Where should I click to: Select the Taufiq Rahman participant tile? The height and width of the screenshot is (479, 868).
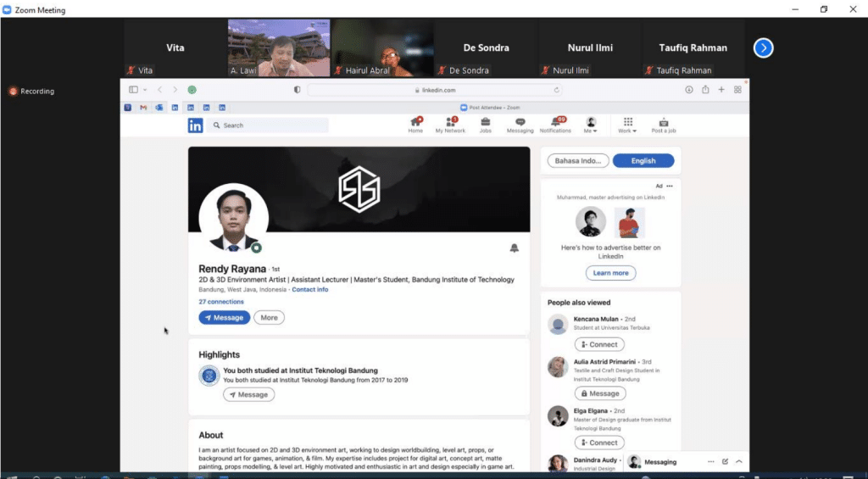tap(693, 48)
